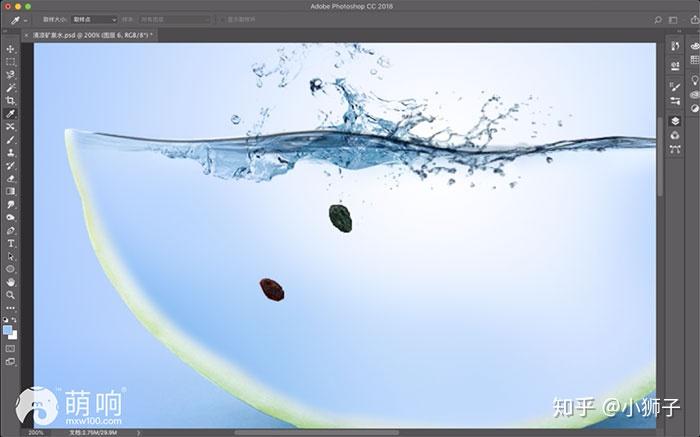Select the Eraser tool

pos(10,179)
